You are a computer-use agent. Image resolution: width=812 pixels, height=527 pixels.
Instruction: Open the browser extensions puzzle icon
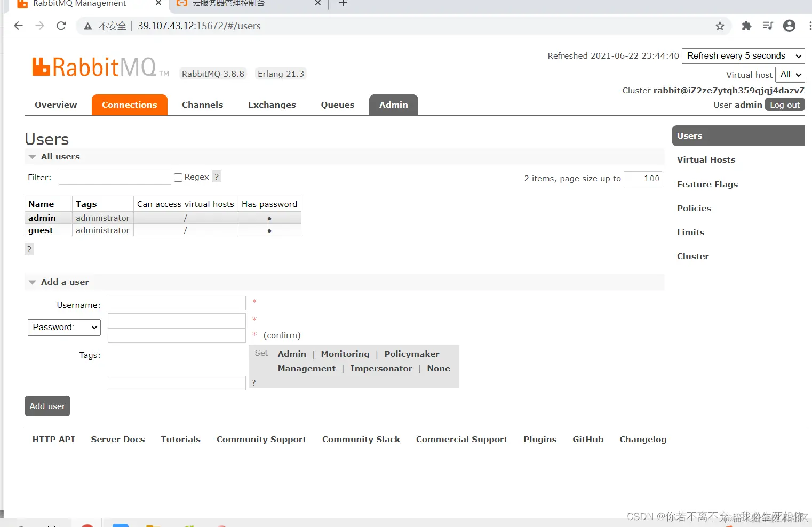click(746, 26)
